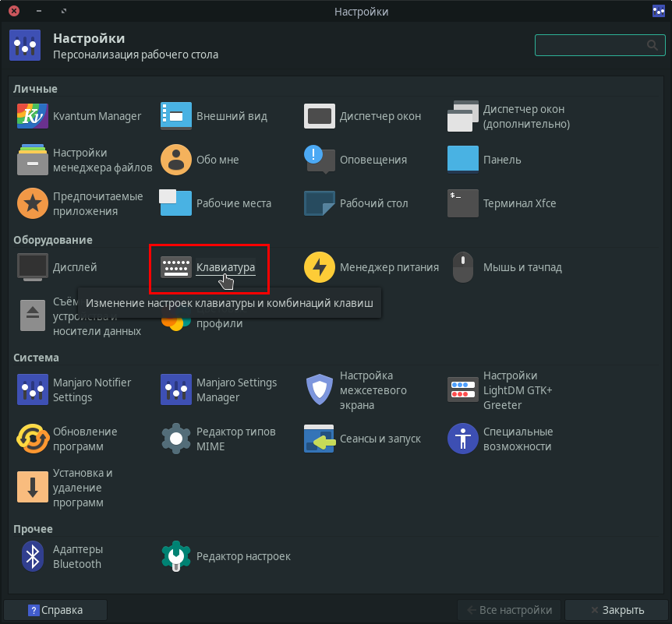Image resolution: width=672 pixels, height=624 pixels.
Task: Open Редактор настроек wrench icon
Action: tap(175, 556)
